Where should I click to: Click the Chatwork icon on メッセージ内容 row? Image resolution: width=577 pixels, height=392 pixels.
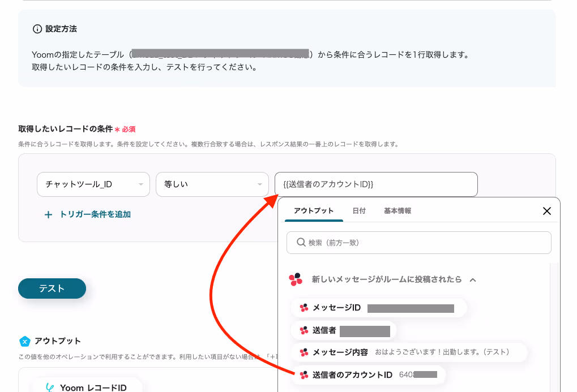[x=304, y=352]
